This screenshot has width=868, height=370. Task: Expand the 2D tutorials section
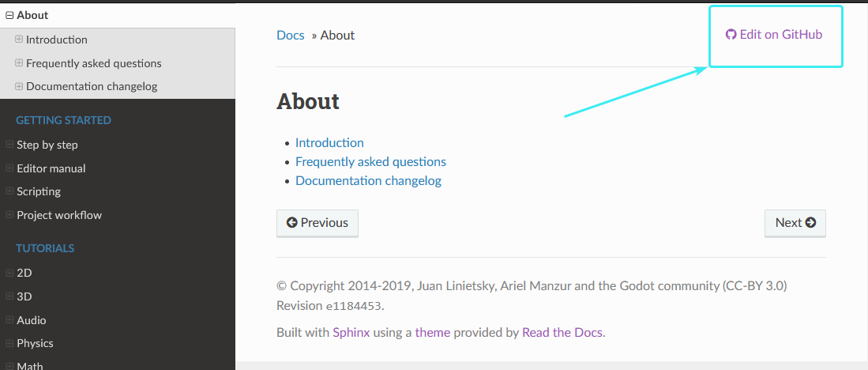tap(9, 273)
